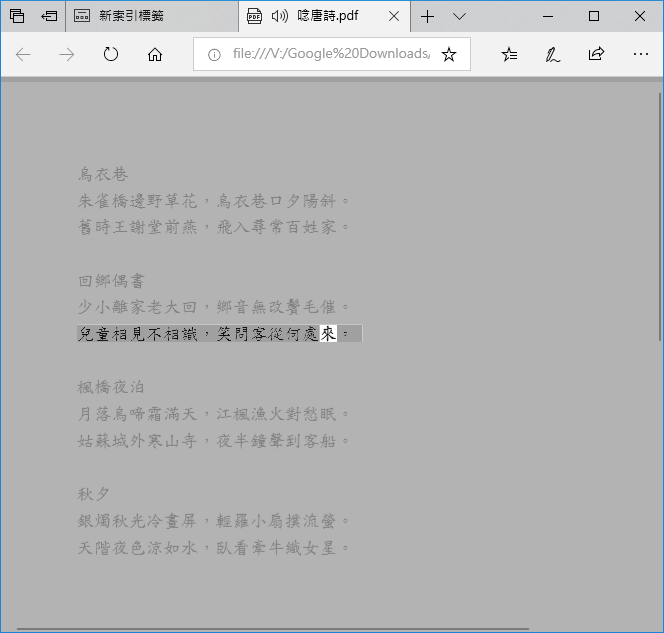
Task: Click the poem title 回鄉偶書
Action: click(x=111, y=281)
